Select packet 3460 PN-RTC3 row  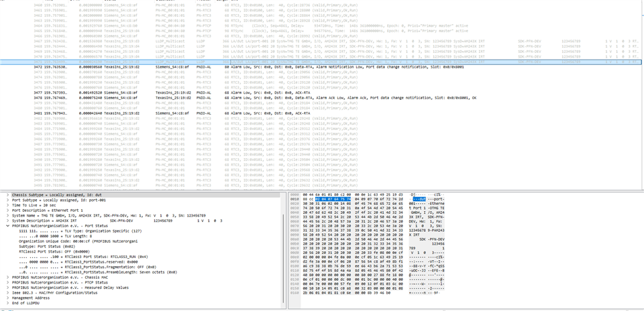click(322, 5)
